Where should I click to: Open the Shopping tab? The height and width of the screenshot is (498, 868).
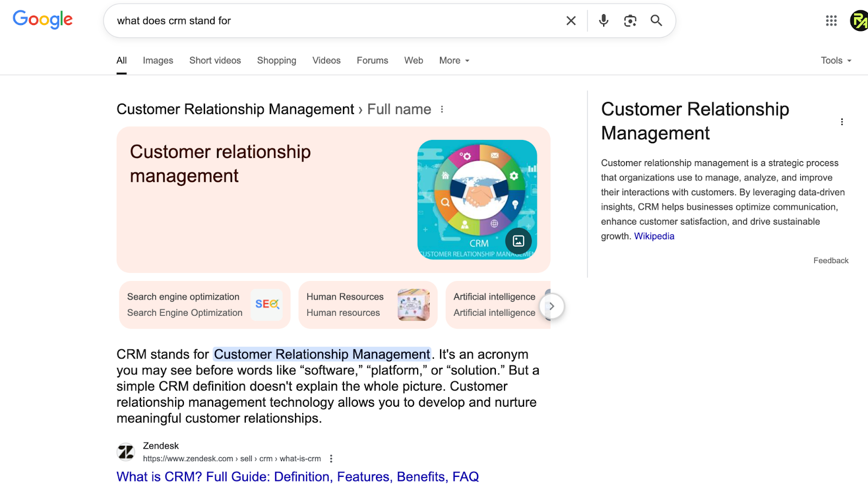click(x=277, y=60)
